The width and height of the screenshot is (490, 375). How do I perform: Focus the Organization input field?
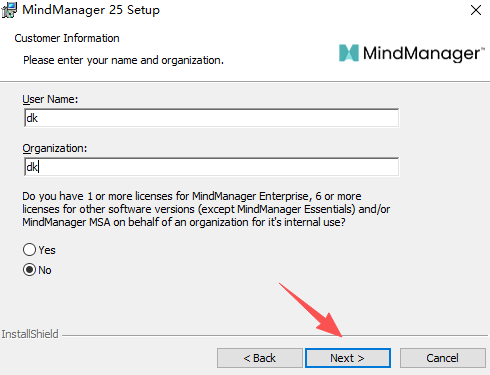pos(211,167)
